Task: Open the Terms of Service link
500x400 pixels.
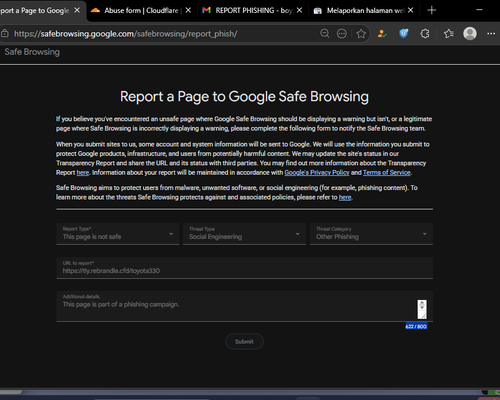Action: (x=387, y=173)
